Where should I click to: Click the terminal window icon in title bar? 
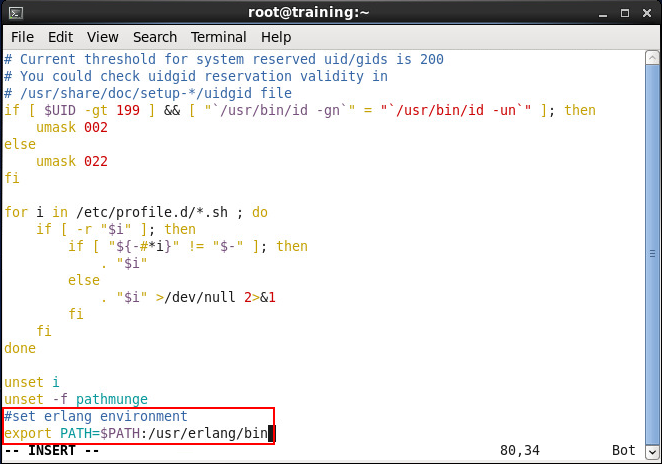point(16,13)
